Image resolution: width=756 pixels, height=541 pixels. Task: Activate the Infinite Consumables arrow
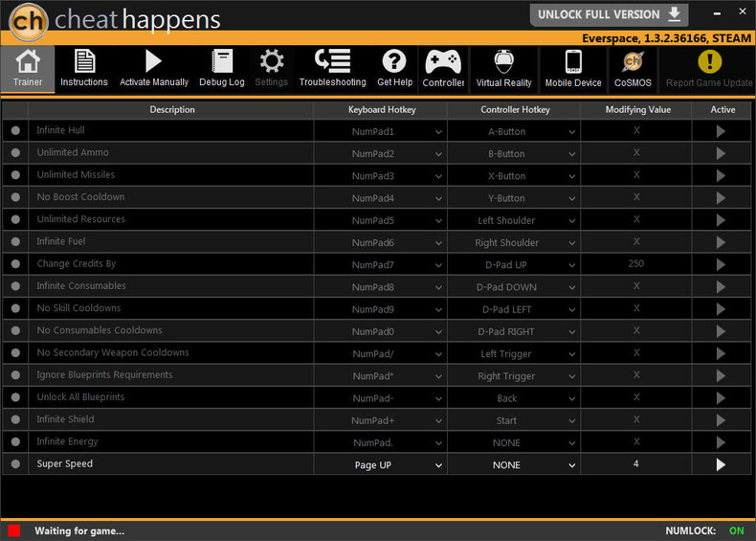click(x=721, y=286)
